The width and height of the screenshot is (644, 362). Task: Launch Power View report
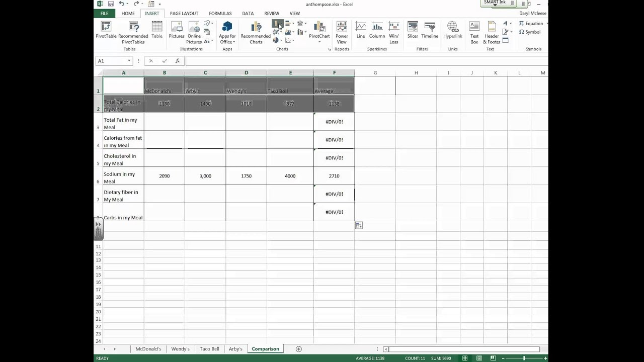[x=342, y=33]
